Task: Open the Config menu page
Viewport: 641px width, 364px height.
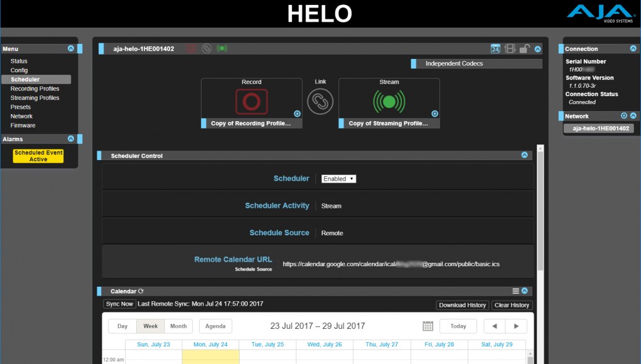Action: point(19,70)
